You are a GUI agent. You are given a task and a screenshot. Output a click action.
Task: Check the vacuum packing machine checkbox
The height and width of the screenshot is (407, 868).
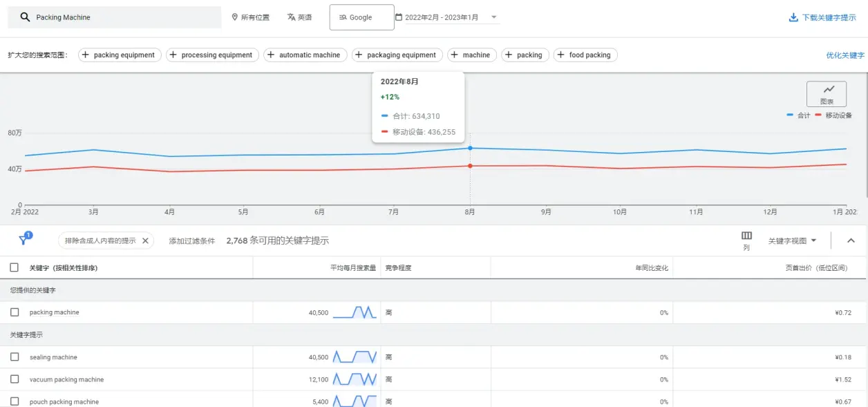pyautogui.click(x=15, y=379)
